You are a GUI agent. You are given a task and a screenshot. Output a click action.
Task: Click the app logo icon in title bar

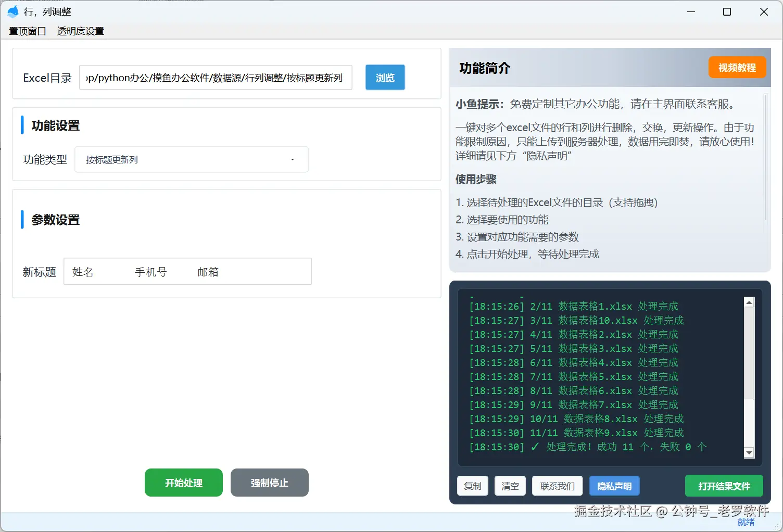[x=12, y=11]
